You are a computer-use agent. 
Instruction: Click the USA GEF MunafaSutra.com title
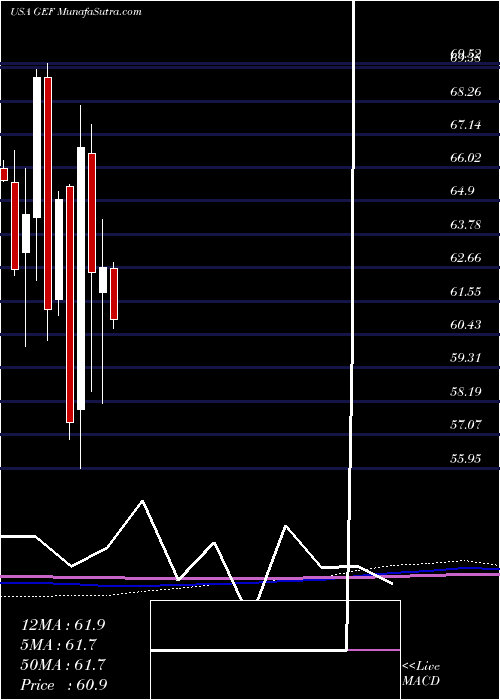[x=75, y=11]
